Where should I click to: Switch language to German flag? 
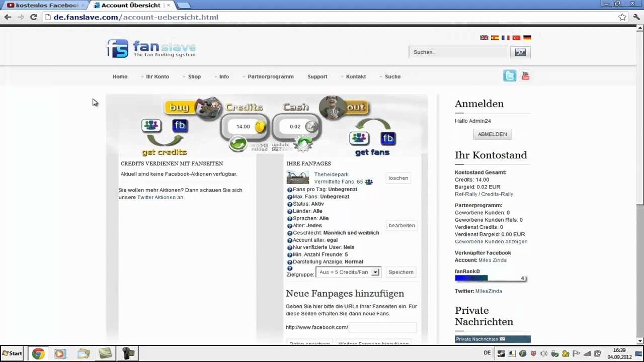[527, 38]
